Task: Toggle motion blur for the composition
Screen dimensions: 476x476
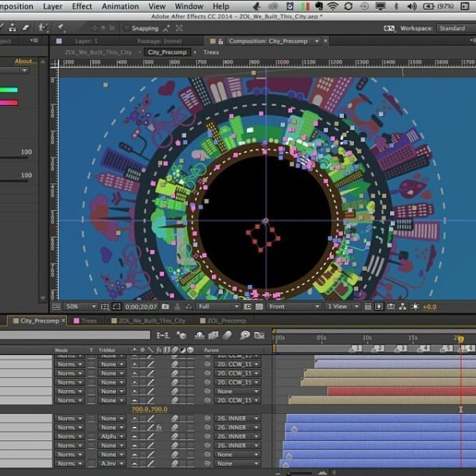Action: (227, 335)
